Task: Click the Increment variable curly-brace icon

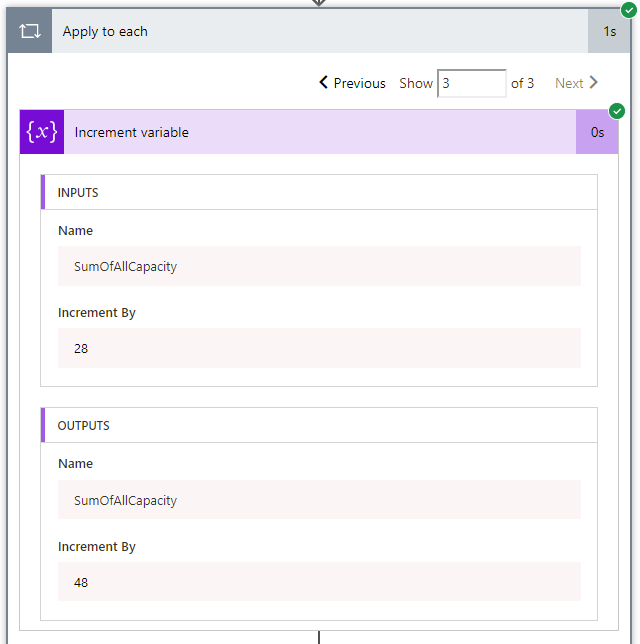Action: tap(42, 132)
